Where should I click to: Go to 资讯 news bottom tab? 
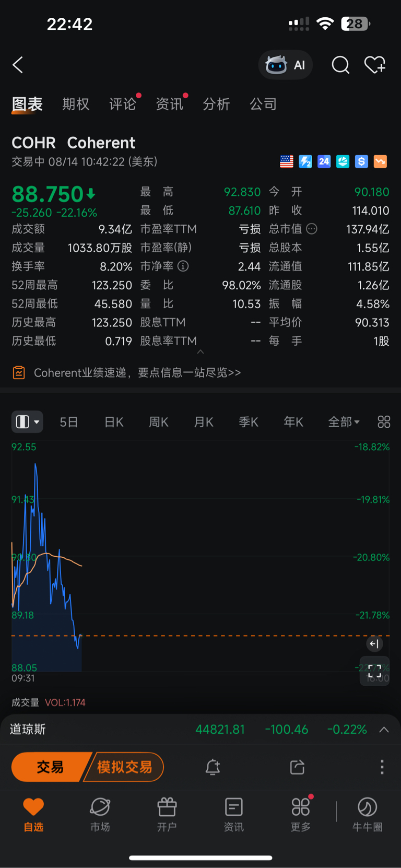click(234, 815)
